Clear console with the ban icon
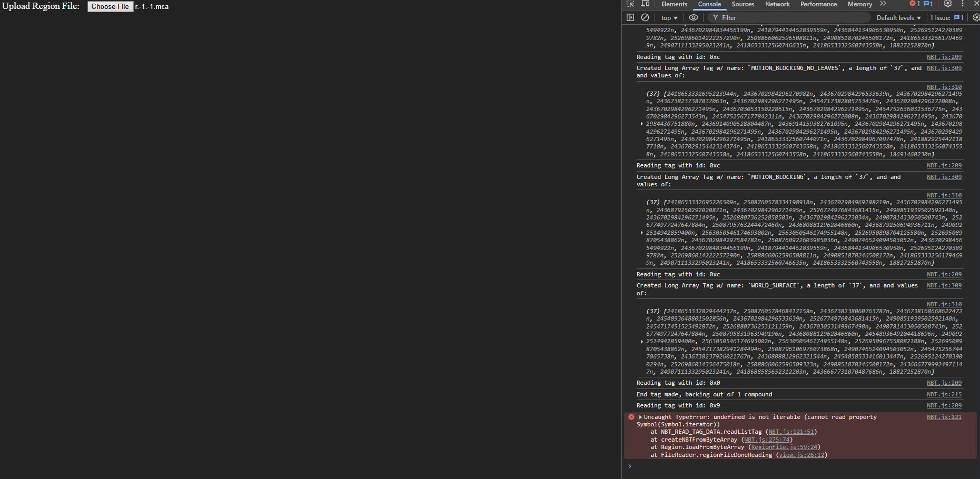980x479 pixels. click(x=645, y=18)
